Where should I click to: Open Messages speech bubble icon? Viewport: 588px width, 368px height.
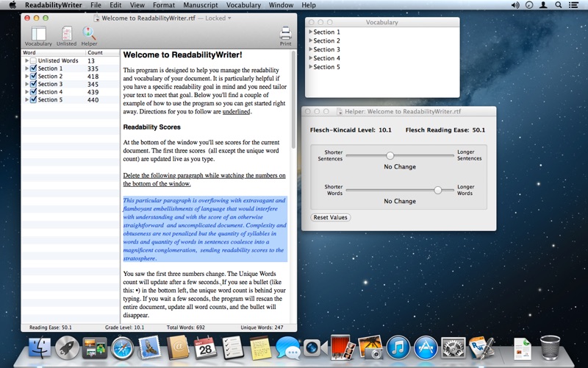(287, 347)
